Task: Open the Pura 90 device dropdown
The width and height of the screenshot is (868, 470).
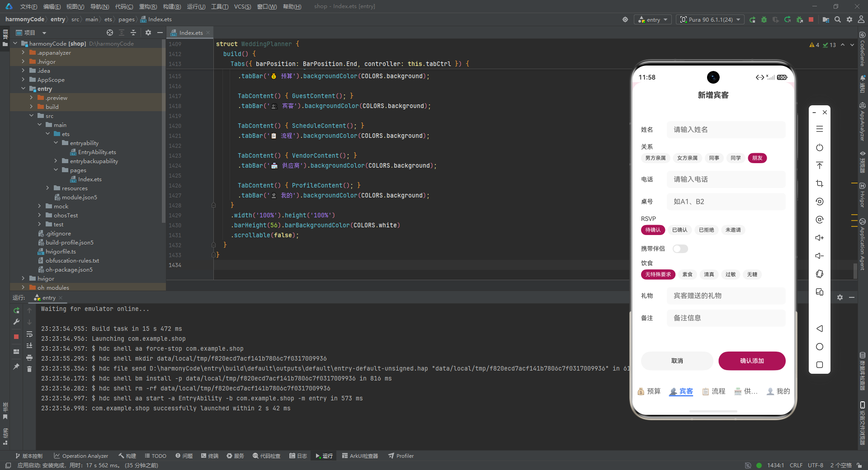Action: click(710, 19)
